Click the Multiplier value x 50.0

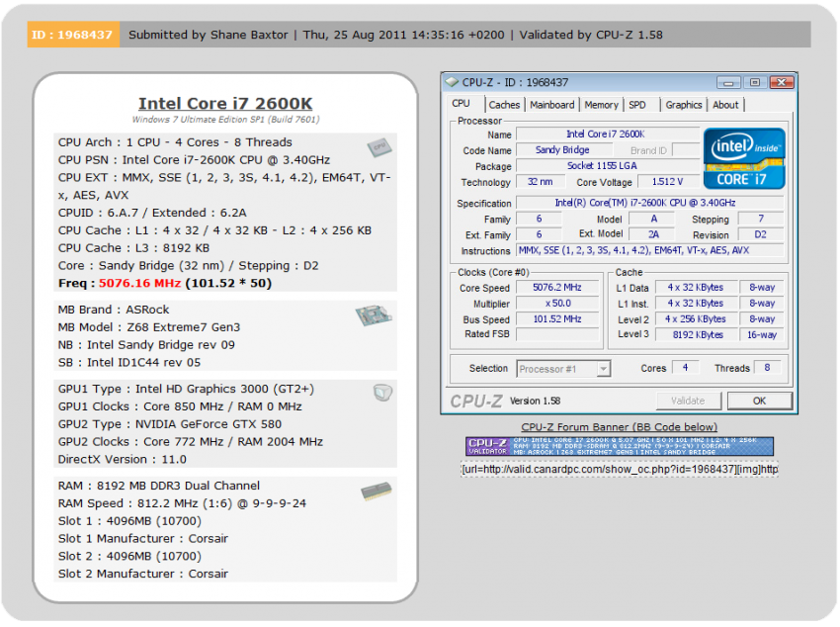(557, 304)
